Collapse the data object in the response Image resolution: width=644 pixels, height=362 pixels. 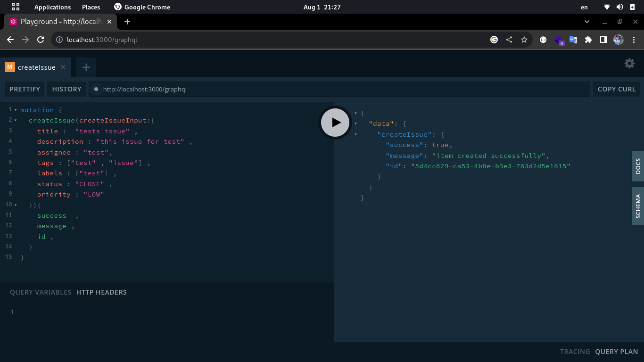[356, 123]
